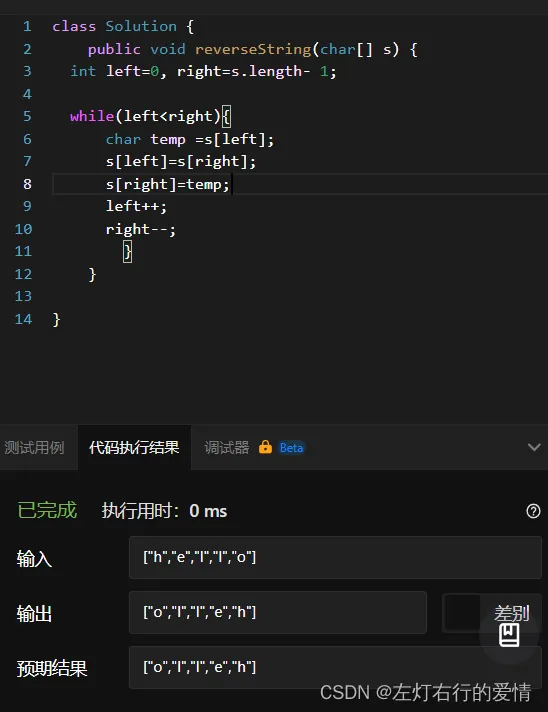Place cursor on the right-- statement
This screenshot has height=712, width=548.
[x=141, y=229]
